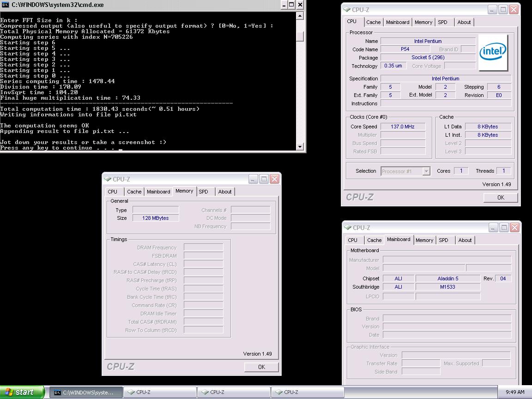Click the Stepping field value 6
The height and width of the screenshot is (399, 532).
pyautogui.click(x=499, y=87)
